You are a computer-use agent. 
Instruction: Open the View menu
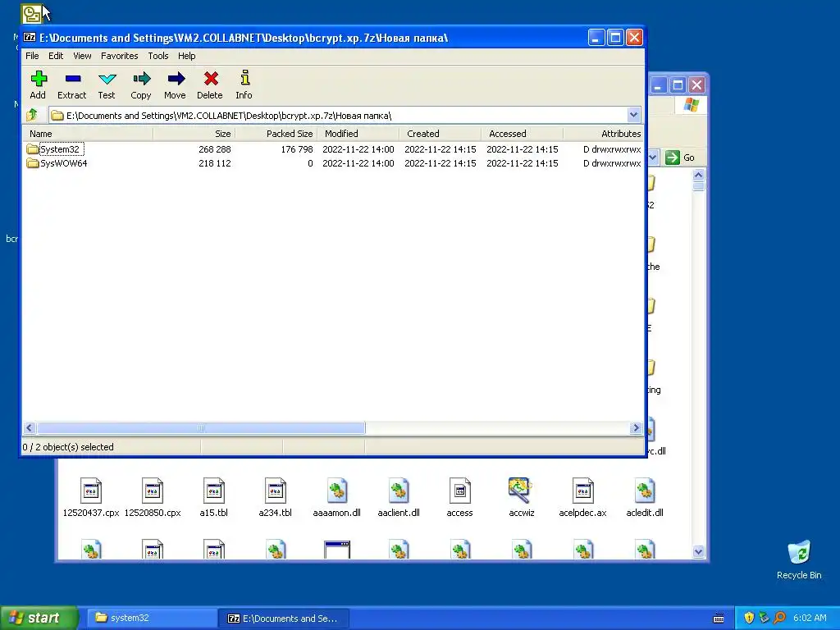[82, 56]
